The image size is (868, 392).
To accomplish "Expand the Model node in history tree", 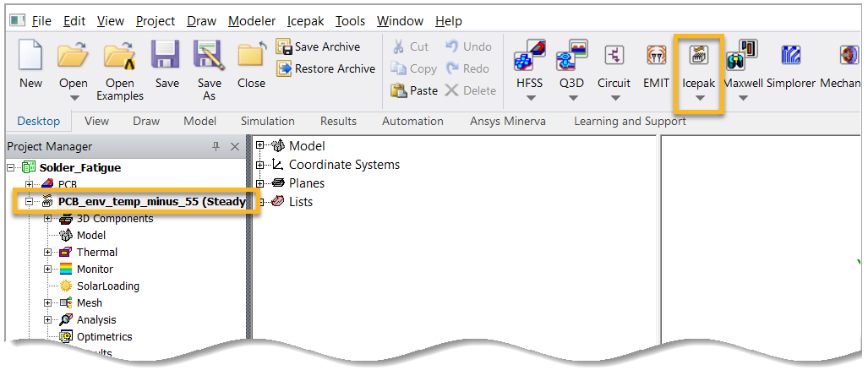I will coord(259,146).
